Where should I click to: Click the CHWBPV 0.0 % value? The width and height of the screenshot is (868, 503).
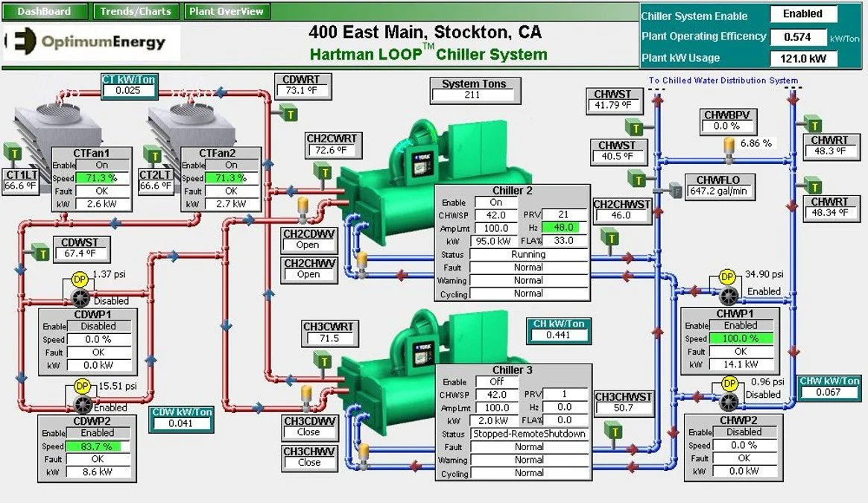727,126
